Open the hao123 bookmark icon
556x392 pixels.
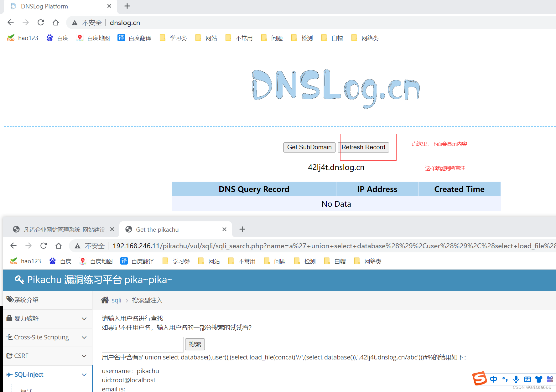point(11,38)
